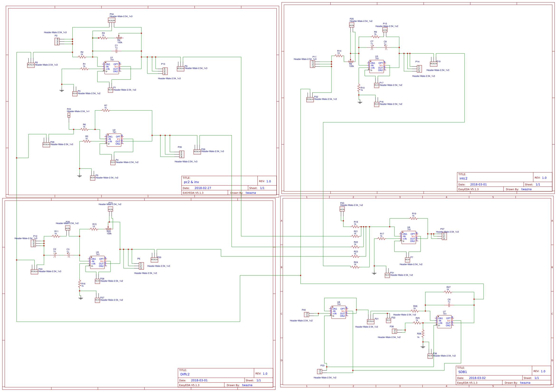This screenshot has height=392, width=557.
Task: Click capacitor C7 in intc2 sheet
Action: (372, 47)
